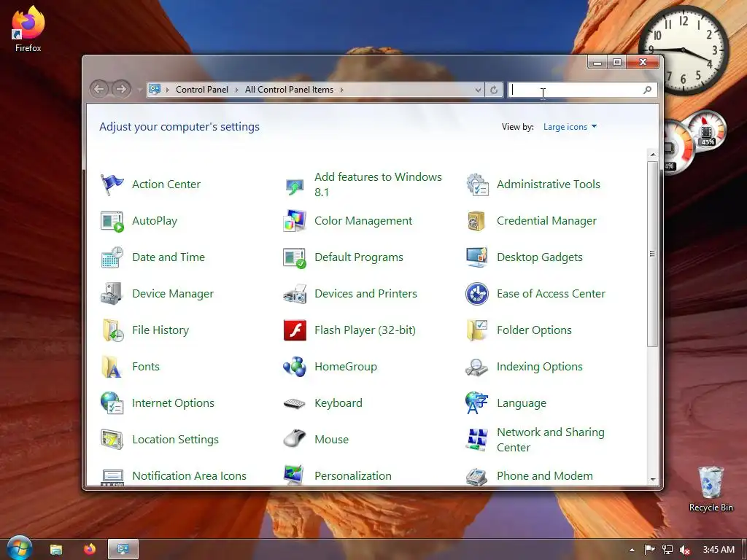Click the Location Settings icon
The height and width of the screenshot is (560, 747).
112,440
